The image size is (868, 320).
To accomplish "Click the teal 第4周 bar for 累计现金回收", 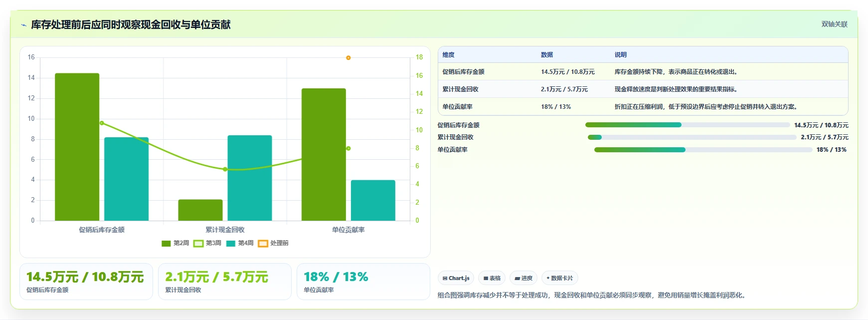I will coord(250,178).
